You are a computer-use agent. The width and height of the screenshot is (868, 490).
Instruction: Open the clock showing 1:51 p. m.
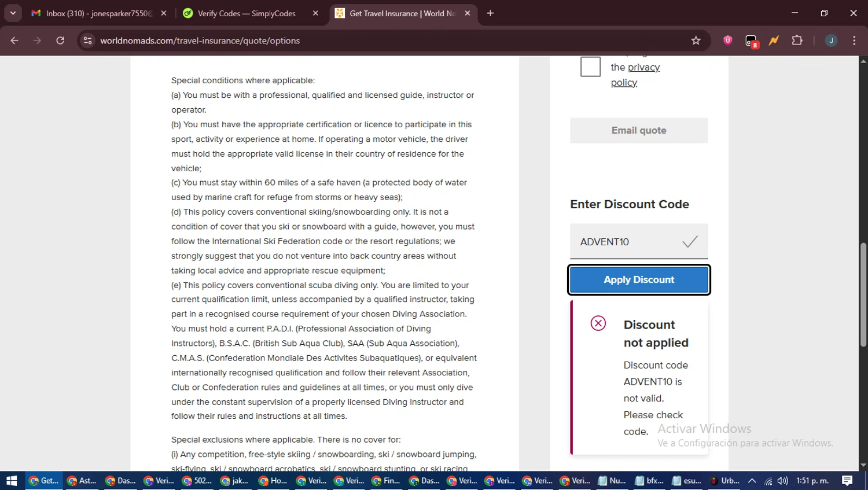pyautogui.click(x=812, y=481)
